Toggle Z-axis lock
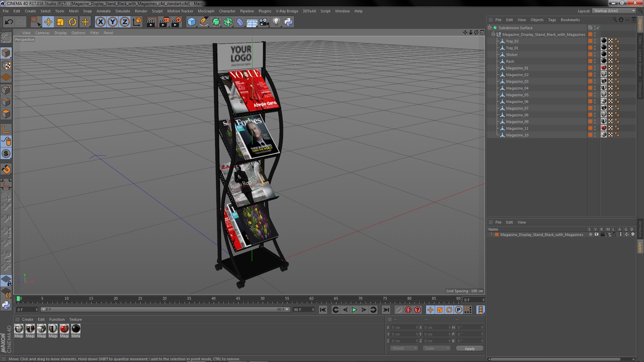The image size is (644, 362). click(125, 22)
